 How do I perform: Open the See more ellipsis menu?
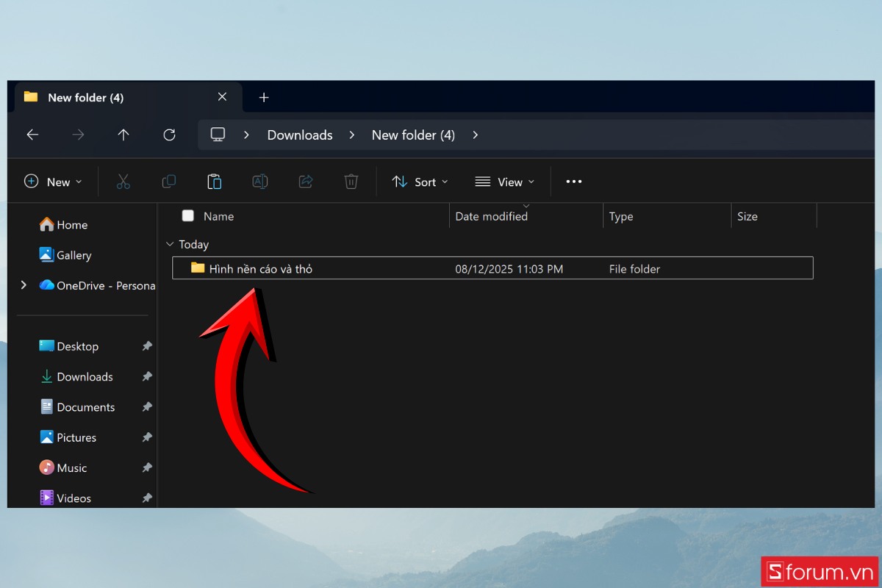click(574, 182)
